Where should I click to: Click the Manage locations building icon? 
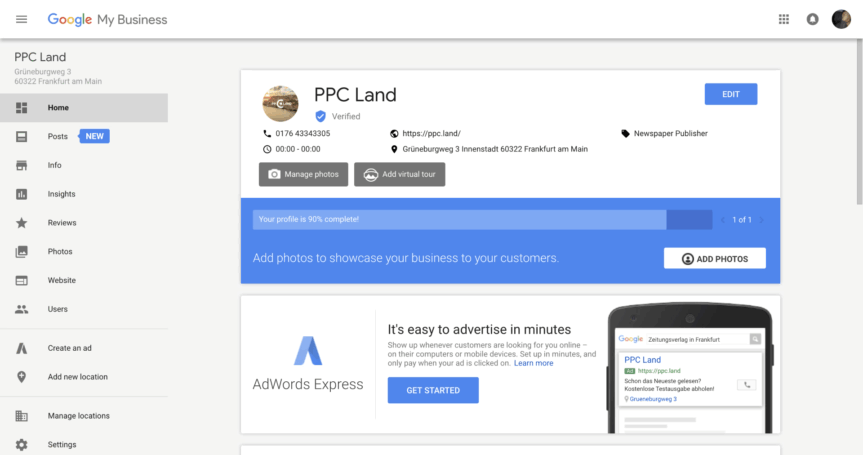[x=21, y=416]
